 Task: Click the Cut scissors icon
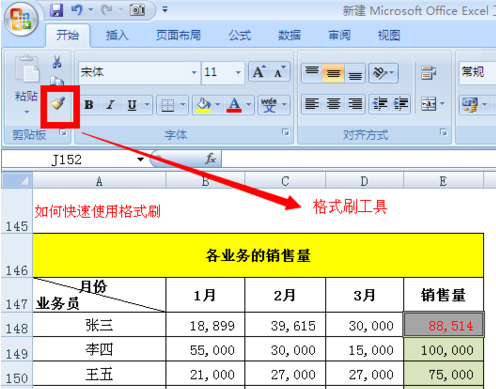click(57, 62)
